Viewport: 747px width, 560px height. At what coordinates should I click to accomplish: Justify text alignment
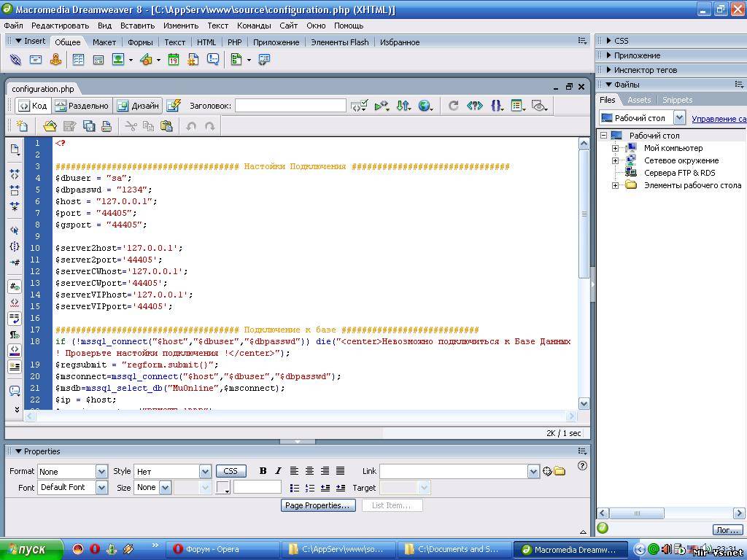[340, 471]
